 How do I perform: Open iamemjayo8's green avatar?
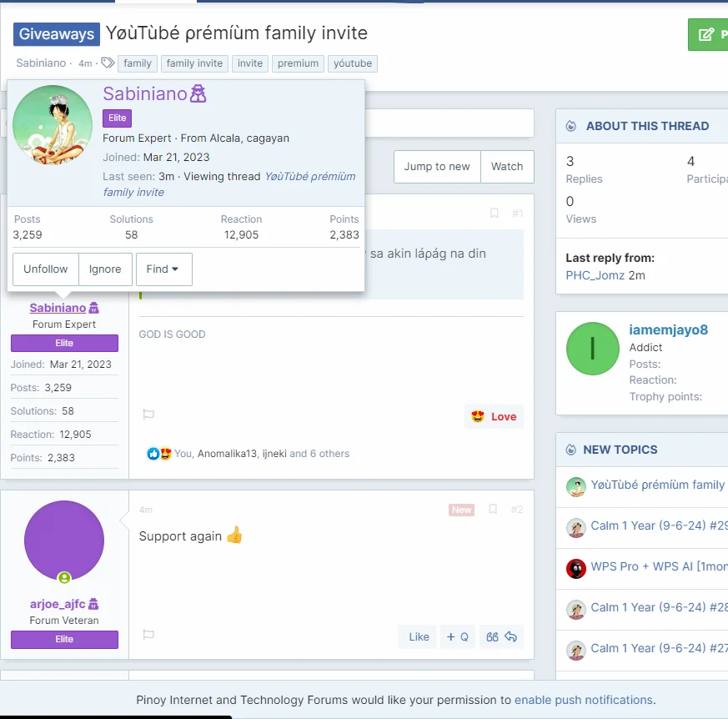pyautogui.click(x=592, y=349)
